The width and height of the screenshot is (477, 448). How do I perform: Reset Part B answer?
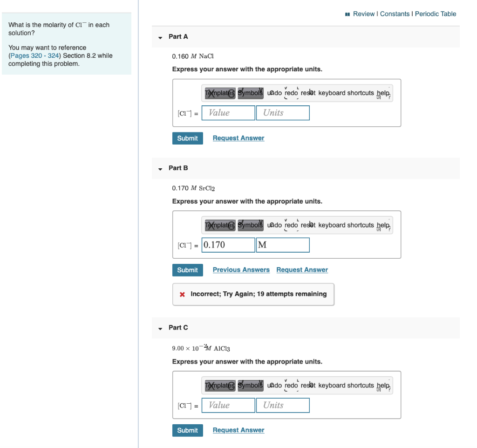pyautogui.click(x=308, y=225)
